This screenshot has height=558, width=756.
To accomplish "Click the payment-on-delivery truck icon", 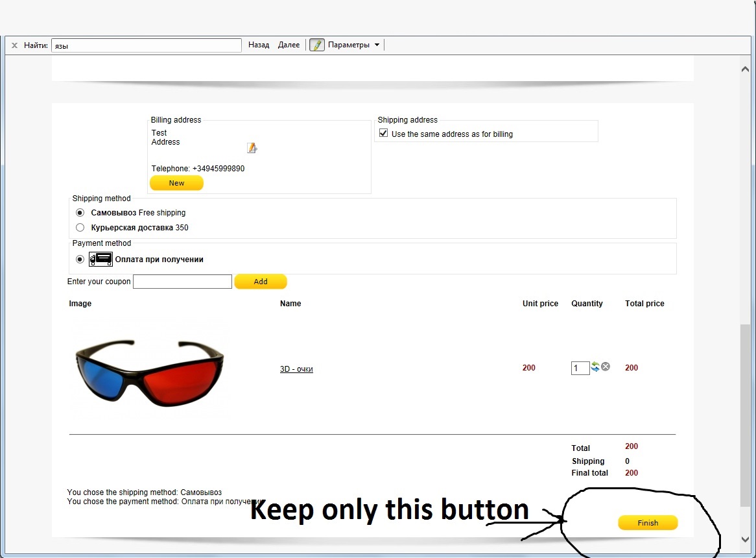I will coord(100,259).
